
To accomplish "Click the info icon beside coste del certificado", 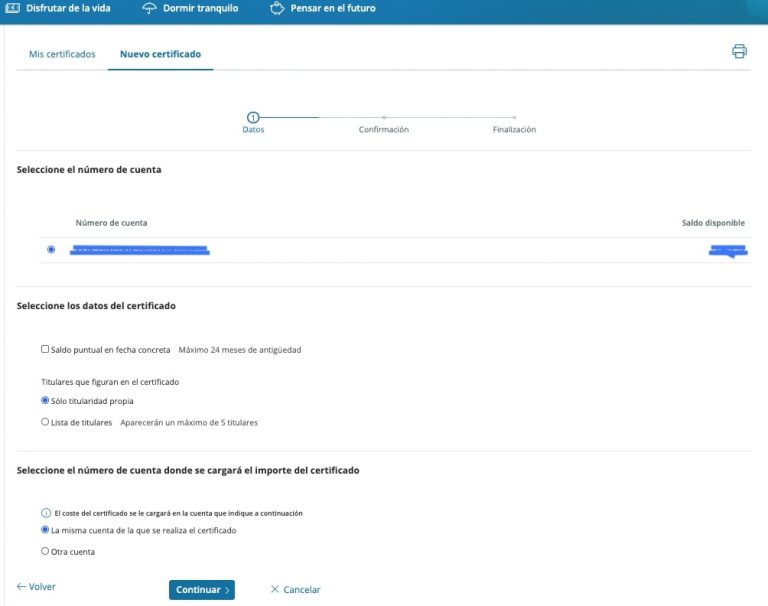I will (x=46, y=513).
